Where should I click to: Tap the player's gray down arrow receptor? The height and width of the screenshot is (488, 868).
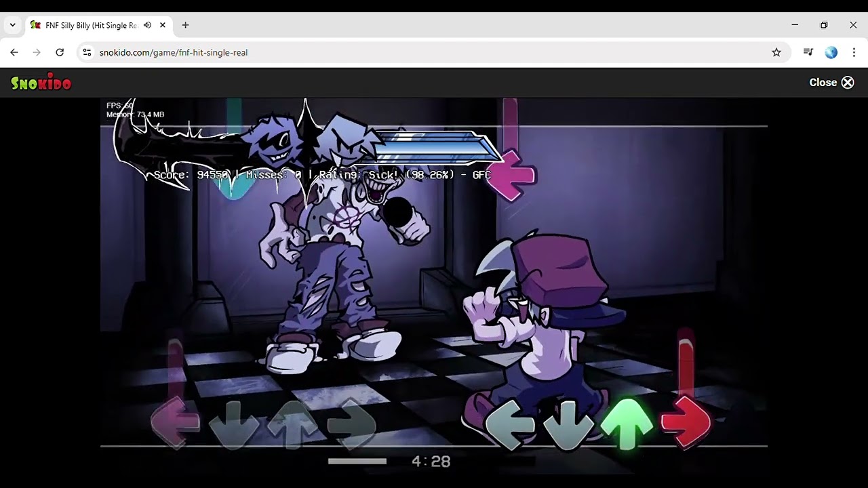click(x=568, y=425)
